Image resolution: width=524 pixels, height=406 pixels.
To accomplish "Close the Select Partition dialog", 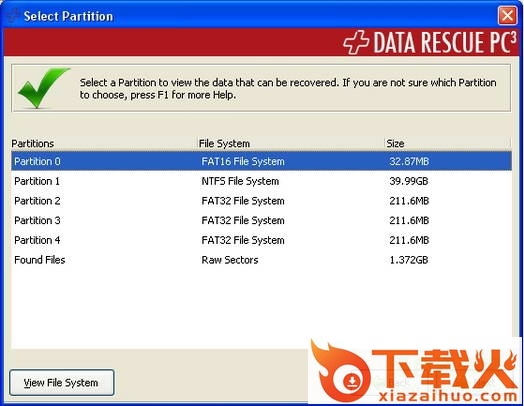I will pos(507,15).
